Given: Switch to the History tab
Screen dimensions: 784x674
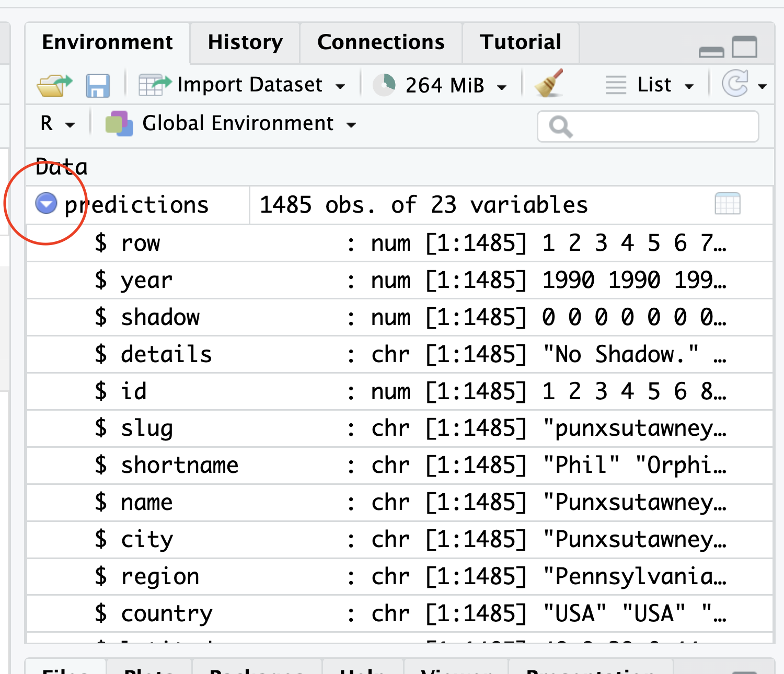Looking at the screenshot, I should [x=245, y=42].
